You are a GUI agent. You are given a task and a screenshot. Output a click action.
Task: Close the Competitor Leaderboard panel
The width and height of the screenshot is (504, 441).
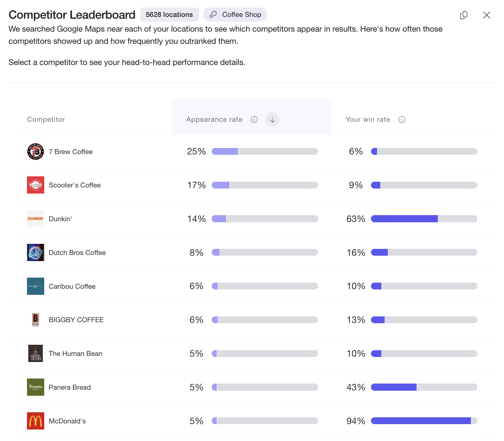(486, 15)
